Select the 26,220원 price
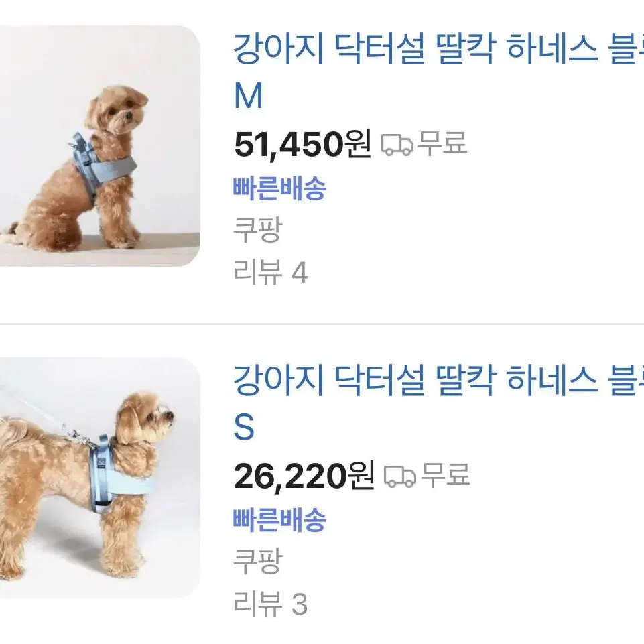 pyautogui.click(x=304, y=476)
